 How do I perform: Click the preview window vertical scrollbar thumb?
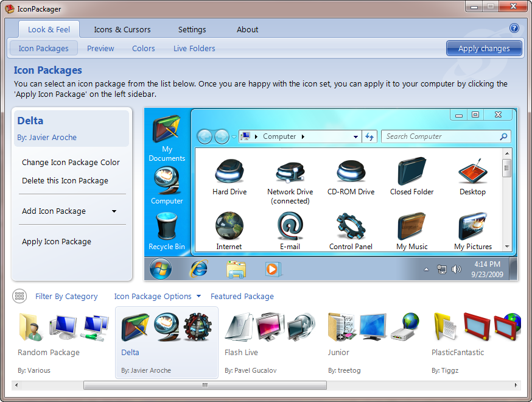pos(506,168)
